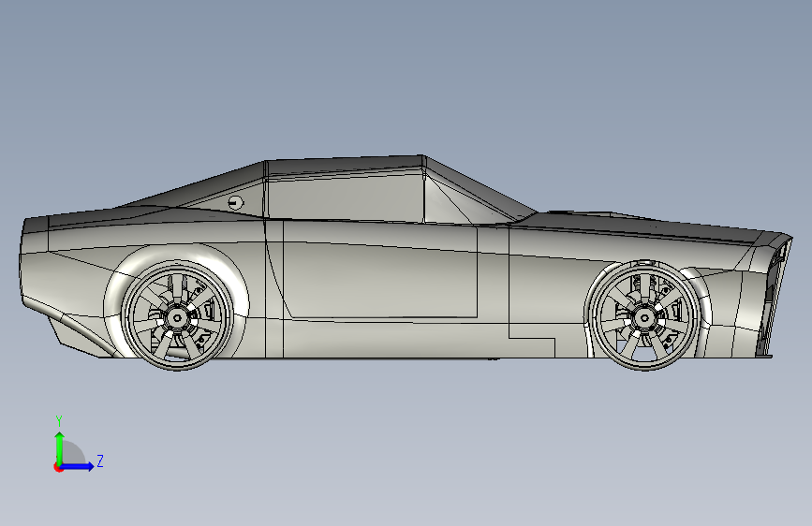Click the red origin point of the axis triad
812x526 pixels.
point(58,467)
